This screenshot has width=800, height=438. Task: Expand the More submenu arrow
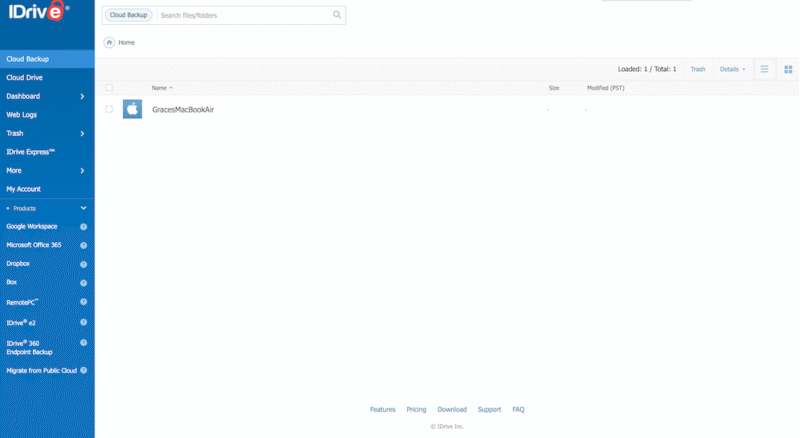click(x=82, y=171)
